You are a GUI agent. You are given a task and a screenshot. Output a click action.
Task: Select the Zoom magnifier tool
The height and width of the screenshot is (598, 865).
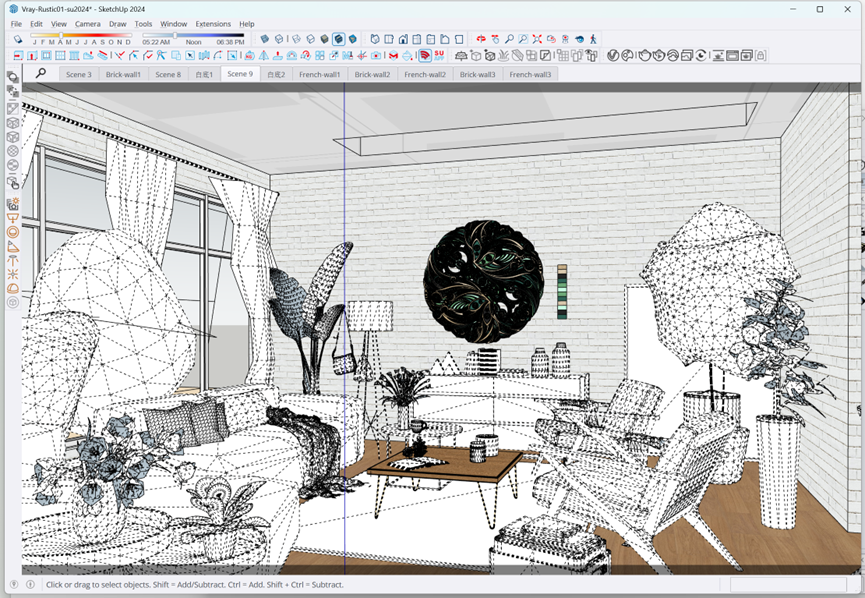pyautogui.click(x=509, y=39)
